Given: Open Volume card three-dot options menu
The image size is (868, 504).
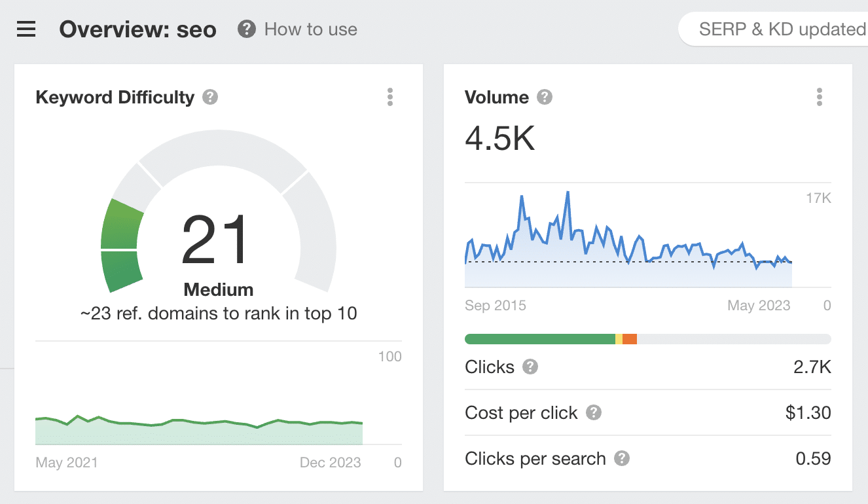Looking at the screenshot, I should (x=820, y=98).
